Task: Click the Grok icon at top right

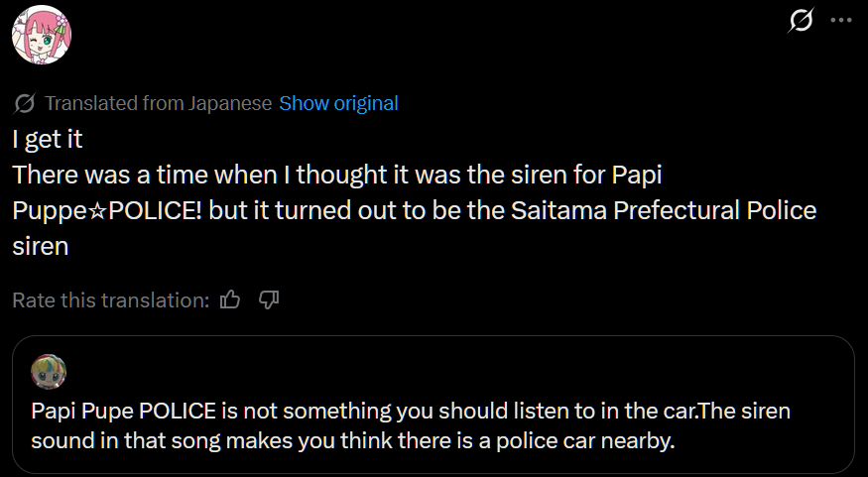Action: (x=801, y=20)
